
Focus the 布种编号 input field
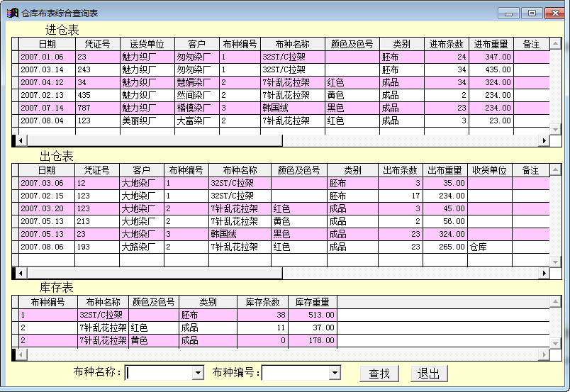pos(296,373)
